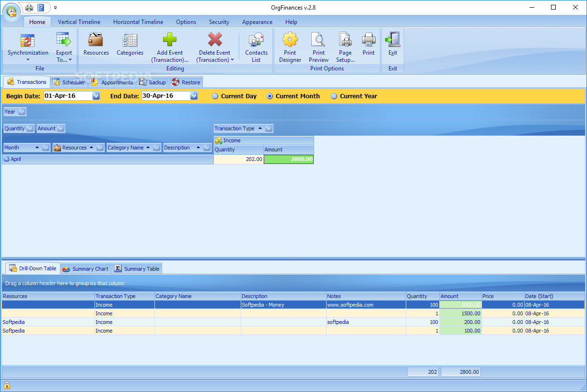Open the Help ribbon tab
The image size is (587, 392).
pos(291,22)
